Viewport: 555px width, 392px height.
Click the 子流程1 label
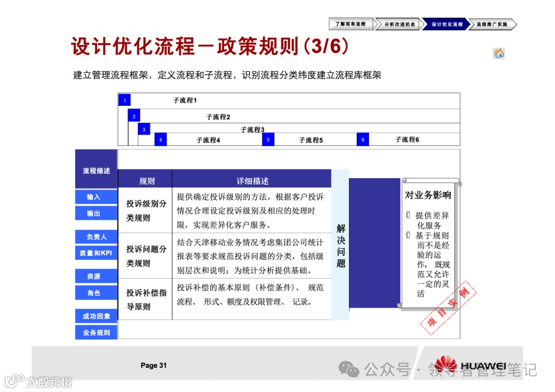[185, 101]
